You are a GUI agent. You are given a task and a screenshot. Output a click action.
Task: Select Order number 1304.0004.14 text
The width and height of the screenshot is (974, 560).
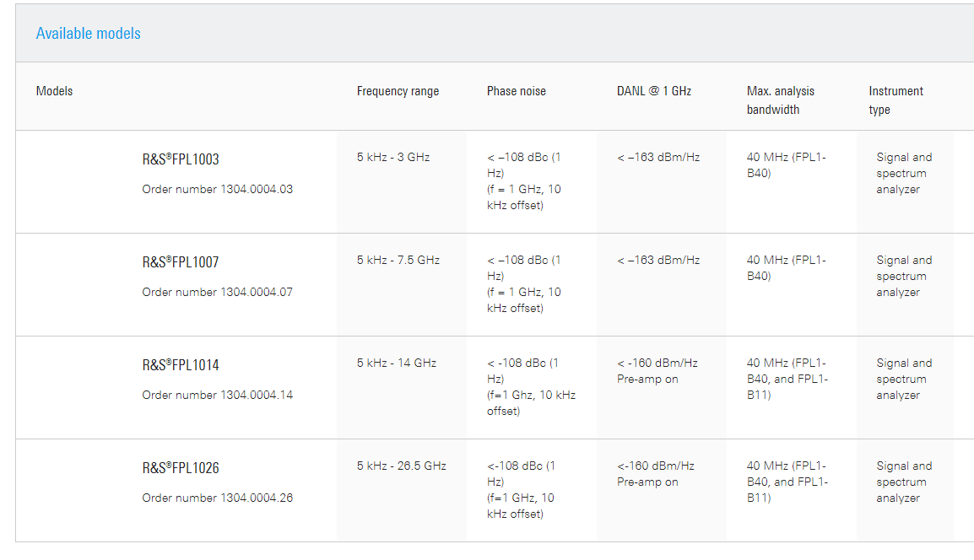click(218, 395)
